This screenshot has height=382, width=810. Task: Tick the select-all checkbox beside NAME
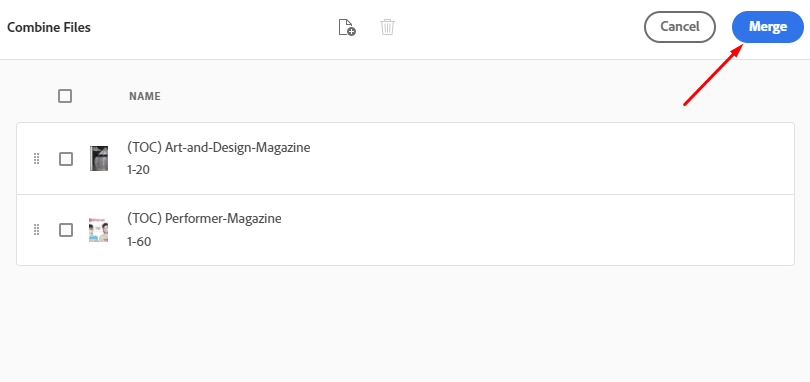[x=65, y=96]
